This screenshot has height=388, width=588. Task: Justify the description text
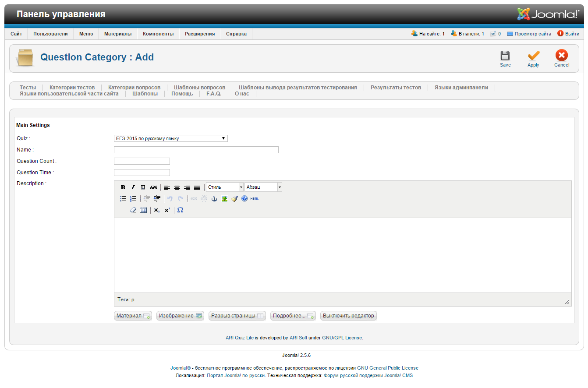pos(197,187)
